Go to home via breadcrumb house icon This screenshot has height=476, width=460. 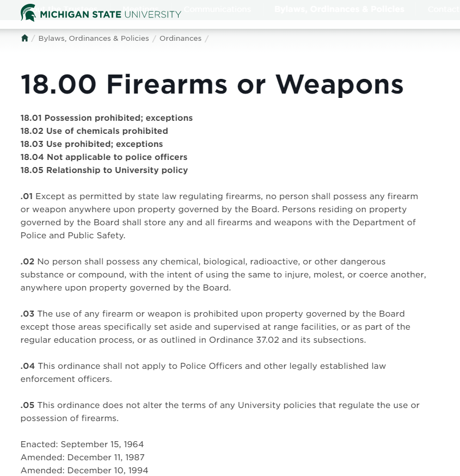(x=24, y=38)
